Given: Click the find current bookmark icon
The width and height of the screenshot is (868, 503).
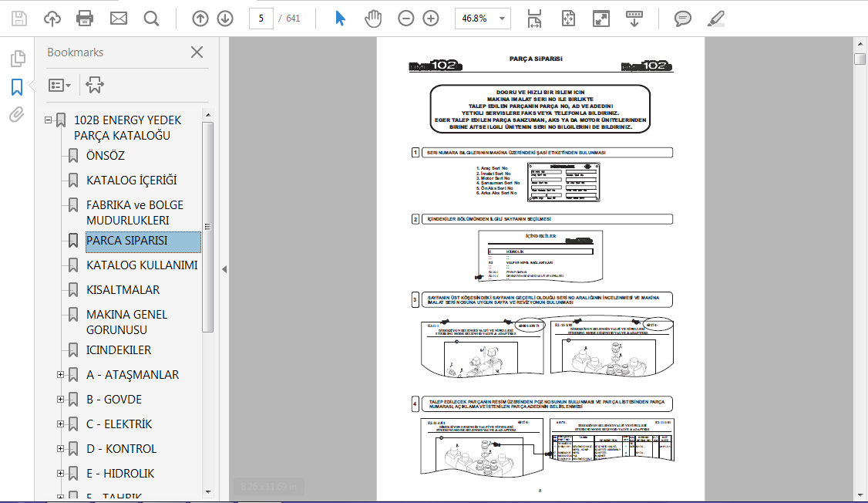Looking at the screenshot, I should coord(95,86).
